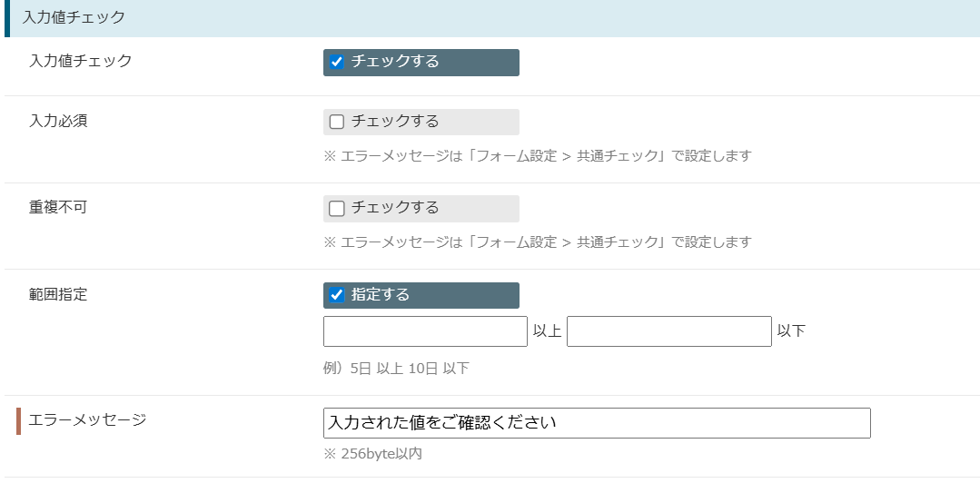Focus the maximum value field before 以下

click(x=668, y=331)
